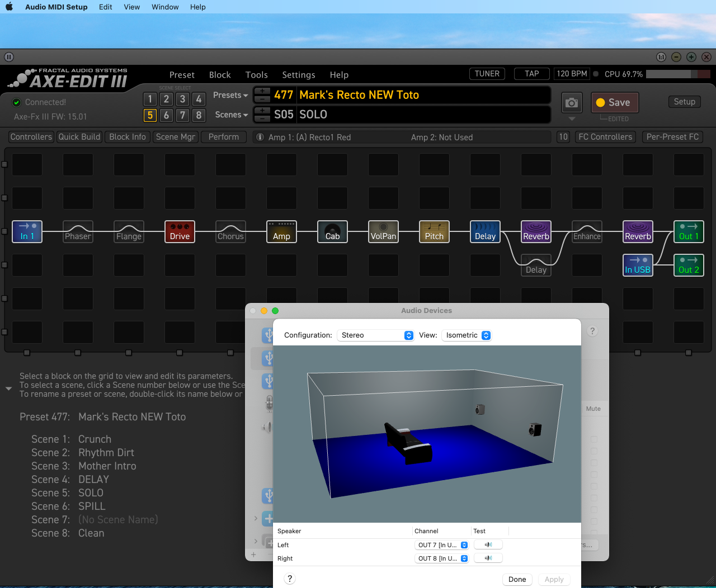Open the TUNER
Image resolution: width=716 pixels, height=588 pixels.
point(487,74)
